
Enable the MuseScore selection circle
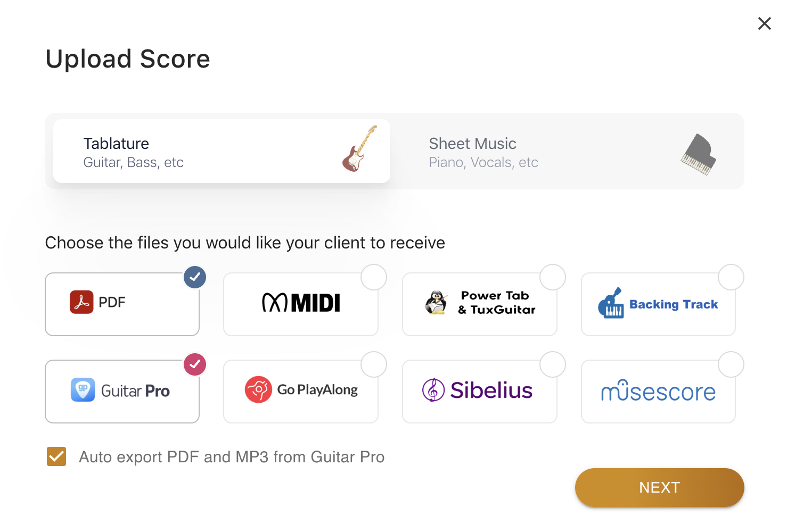click(x=731, y=364)
